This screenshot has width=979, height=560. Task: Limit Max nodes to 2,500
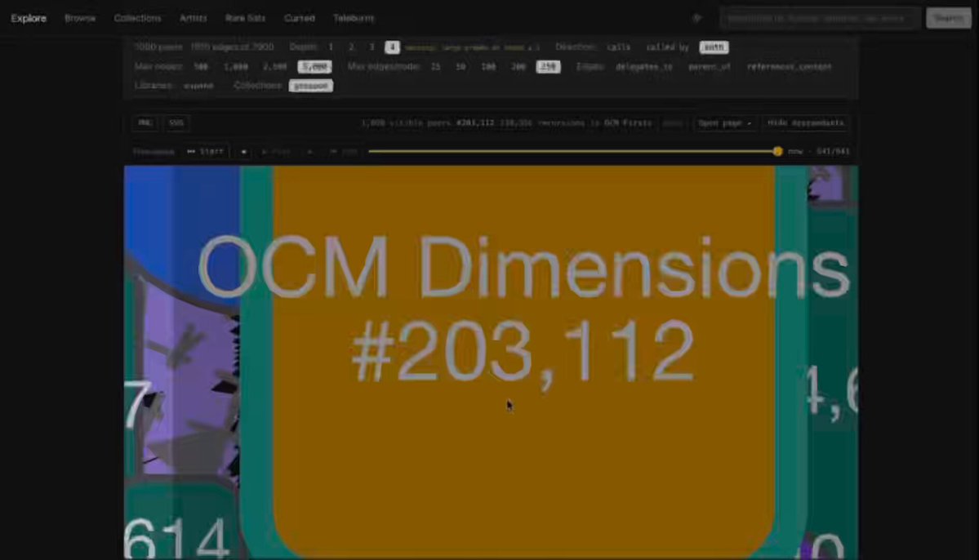click(274, 67)
